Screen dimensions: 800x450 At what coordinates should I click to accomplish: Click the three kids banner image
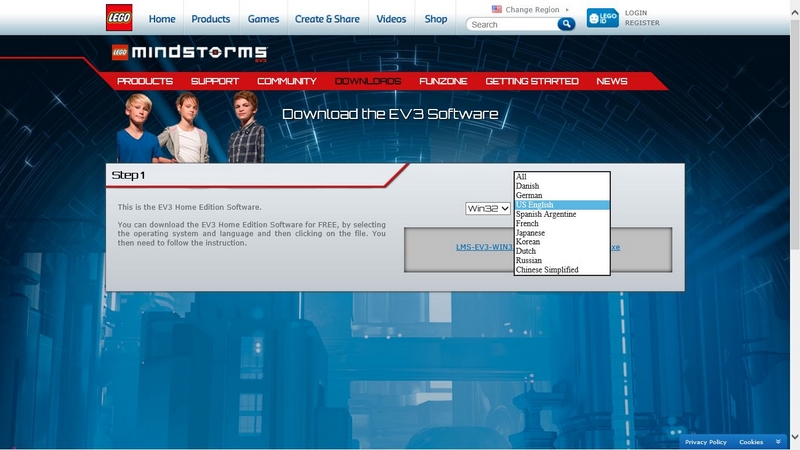[x=191, y=127]
